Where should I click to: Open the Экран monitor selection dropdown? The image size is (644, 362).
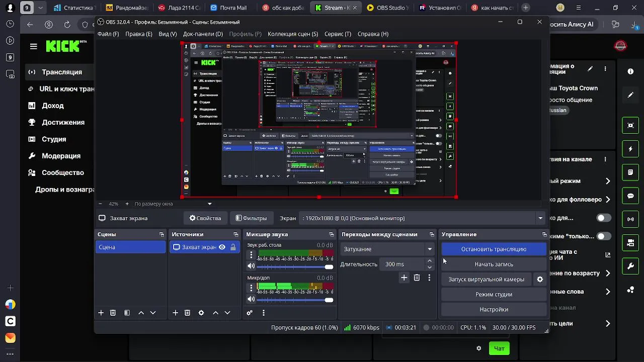pyautogui.click(x=422, y=218)
